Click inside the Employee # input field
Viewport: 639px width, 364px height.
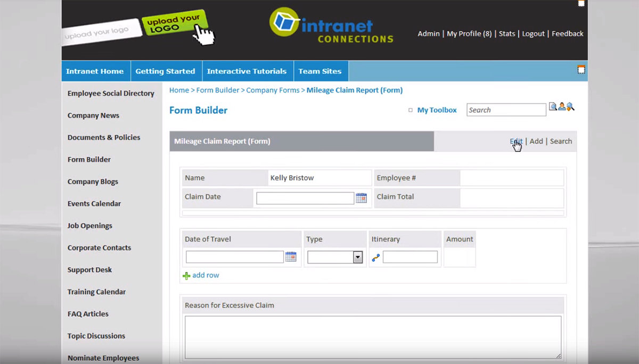[x=511, y=177]
